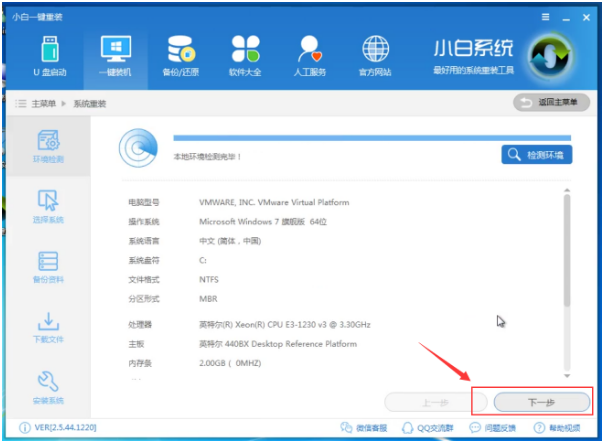This screenshot has height=446, width=607.
Task: Click the detection progress bar
Action: [372, 138]
